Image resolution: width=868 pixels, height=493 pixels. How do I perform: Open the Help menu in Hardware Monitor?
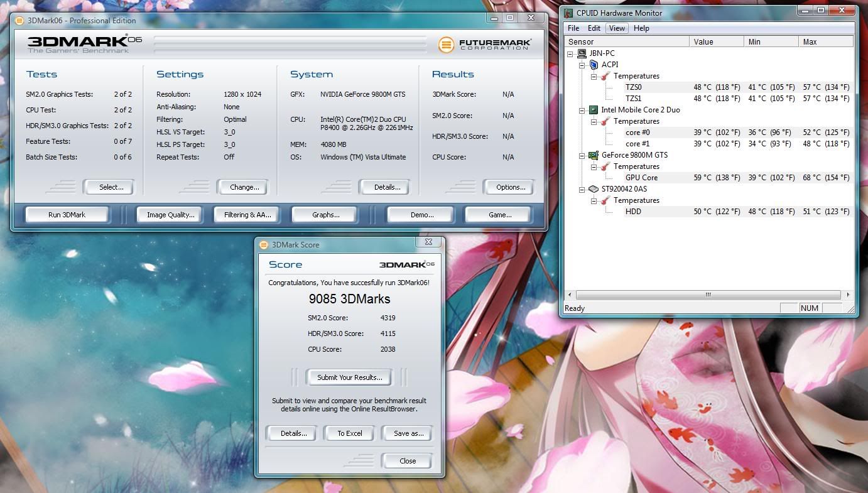[641, 28]
